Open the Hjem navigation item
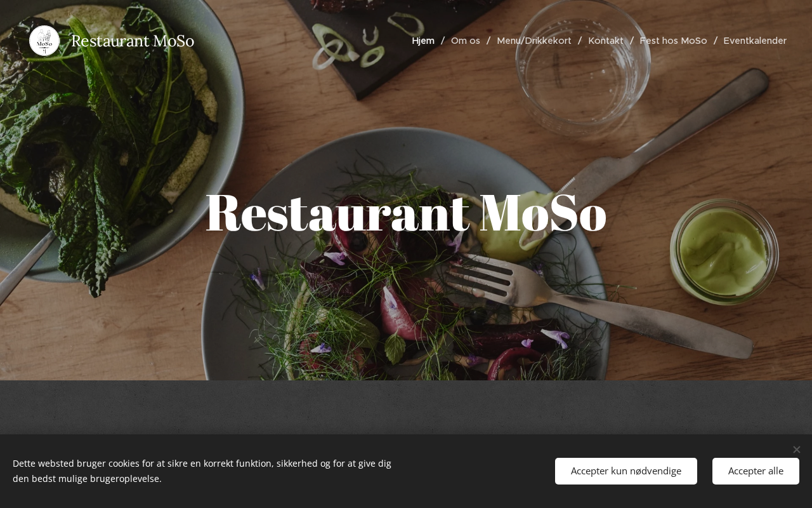 [423, 41]
